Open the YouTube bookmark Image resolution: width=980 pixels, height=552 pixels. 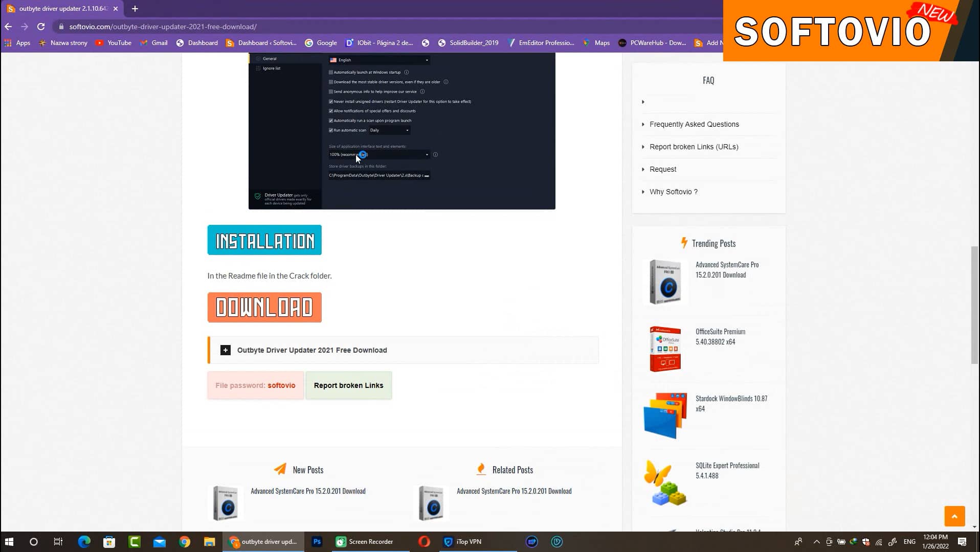(x=114, y=43)
